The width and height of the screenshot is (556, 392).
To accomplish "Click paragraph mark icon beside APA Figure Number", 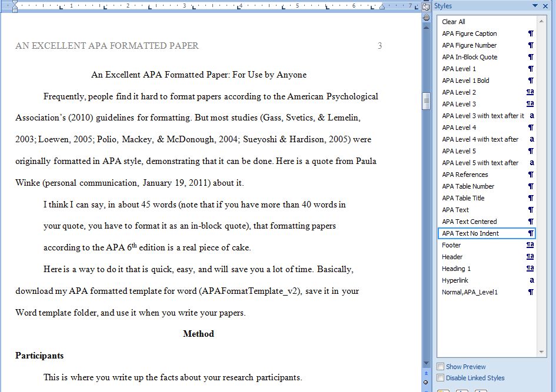I will tap(531, 45).
